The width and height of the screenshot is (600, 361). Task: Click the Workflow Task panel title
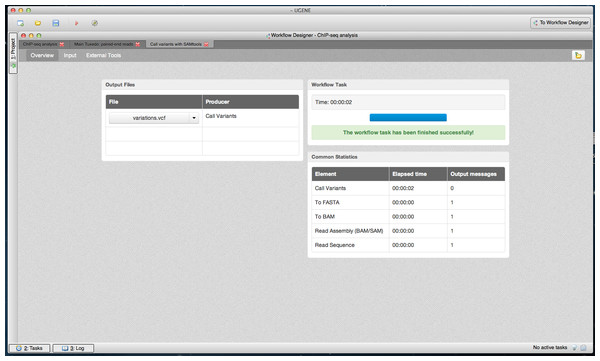(x=329, y=85)
